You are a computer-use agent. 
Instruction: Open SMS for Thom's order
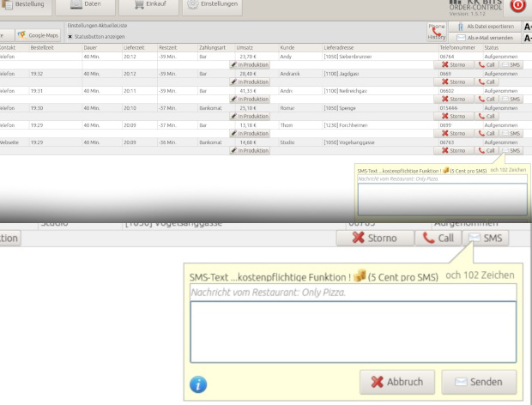click(x=511, y=133)
